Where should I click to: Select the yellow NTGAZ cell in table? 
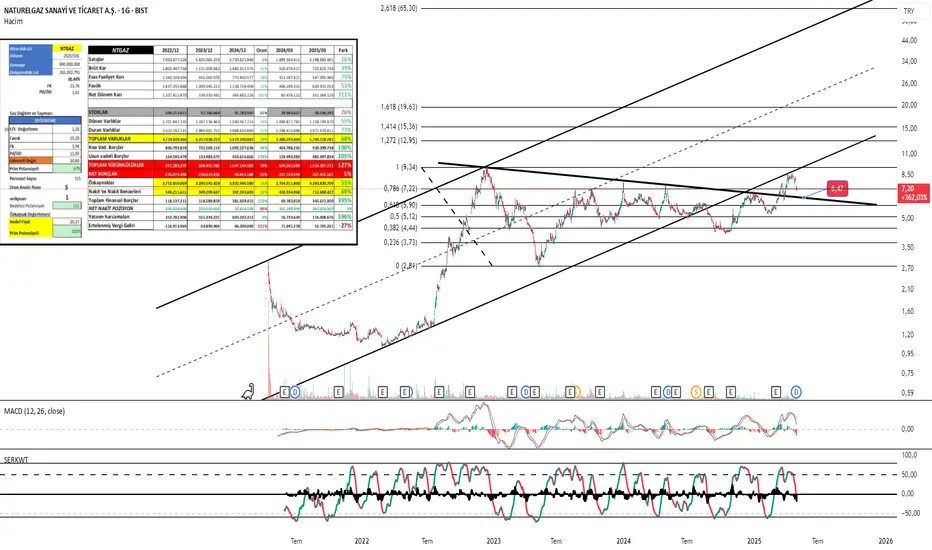(67, 49)
